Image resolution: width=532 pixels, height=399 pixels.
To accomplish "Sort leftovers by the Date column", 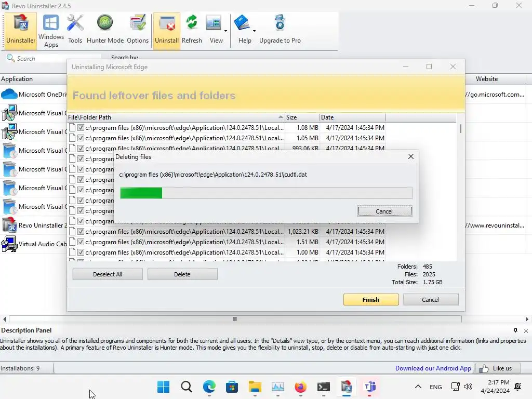I will click(x=353, y=117).
